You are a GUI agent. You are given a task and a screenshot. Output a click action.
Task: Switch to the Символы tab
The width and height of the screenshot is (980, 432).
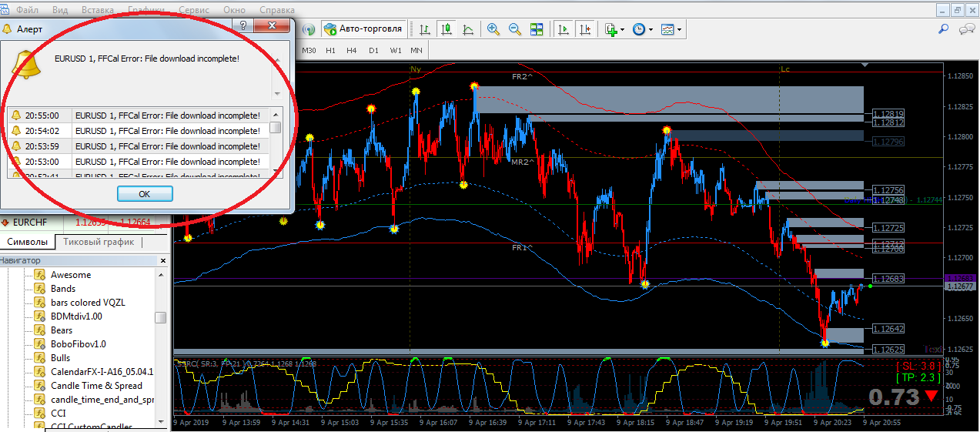[x=27, y=242]
